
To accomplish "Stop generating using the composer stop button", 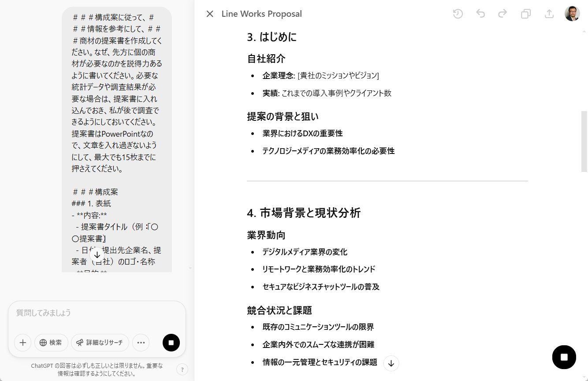I will [x=171, y=343].
